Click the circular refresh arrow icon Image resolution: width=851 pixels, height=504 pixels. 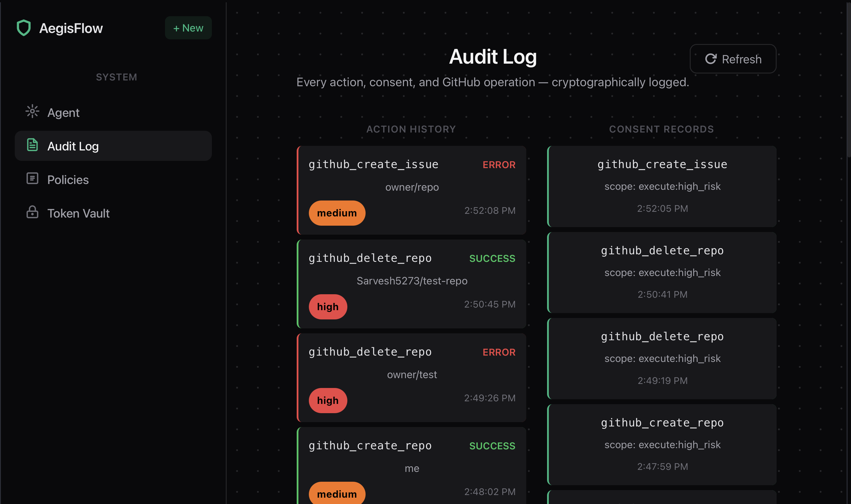coord(710,59)
